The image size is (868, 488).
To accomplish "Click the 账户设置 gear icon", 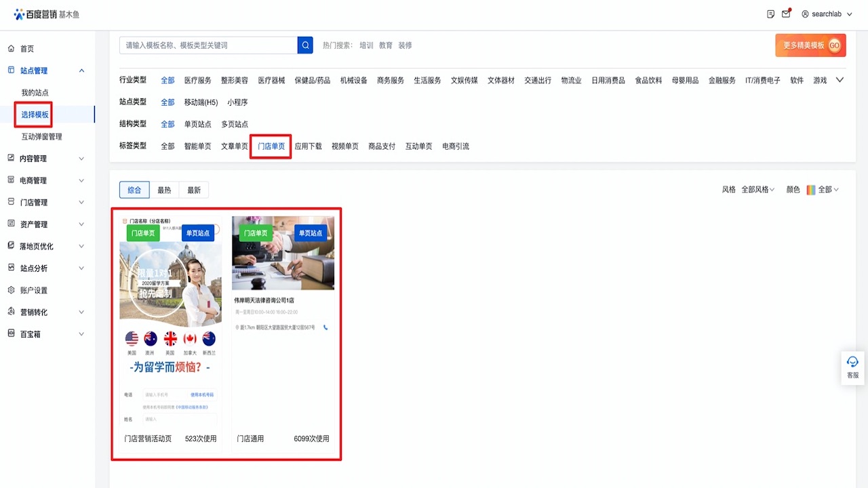I will [11, 290].
